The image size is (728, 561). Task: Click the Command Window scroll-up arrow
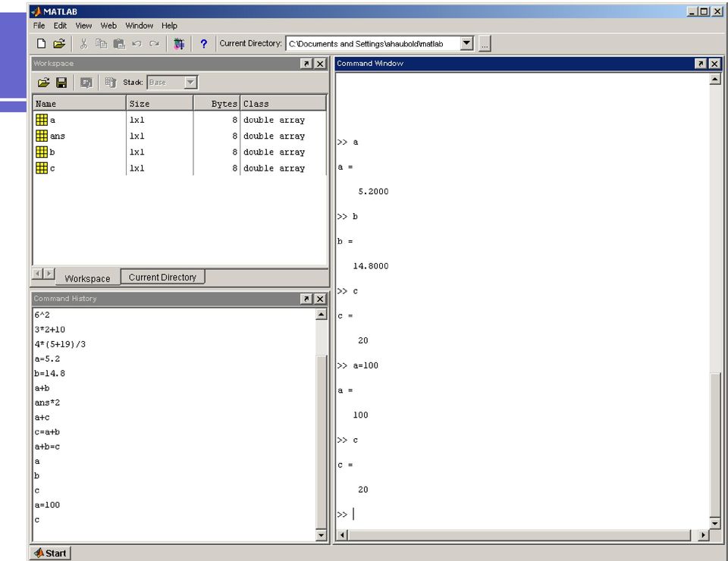715,80
